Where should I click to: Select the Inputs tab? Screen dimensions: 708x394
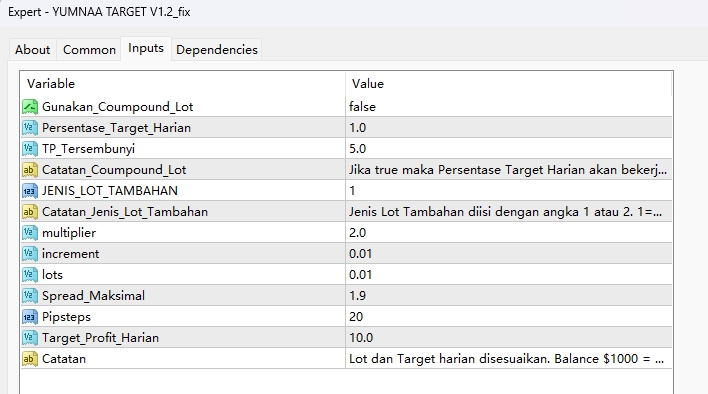point(145,48)
